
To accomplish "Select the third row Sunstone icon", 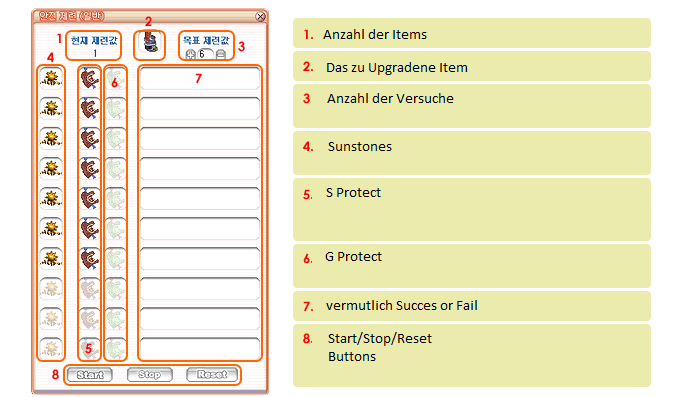I will [x=51, y=138].
